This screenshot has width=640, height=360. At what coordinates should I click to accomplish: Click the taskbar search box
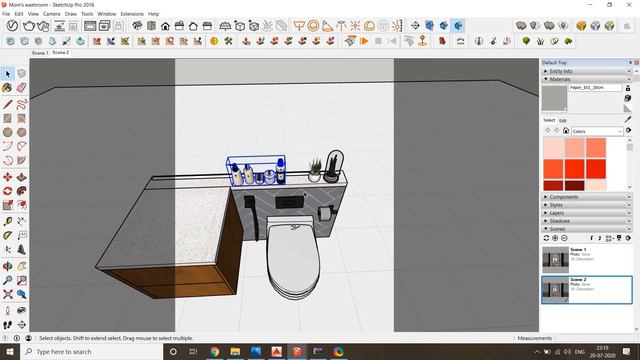[x=91, y=352]
